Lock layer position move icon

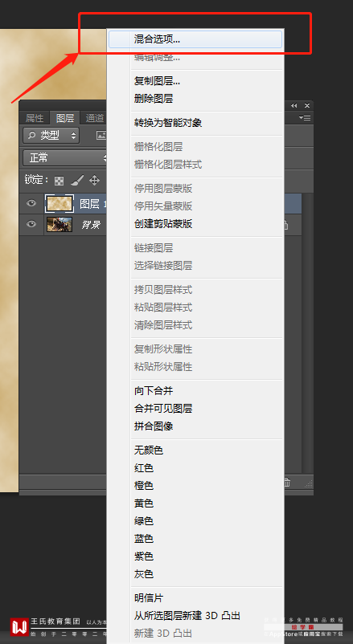coord(95,181)
